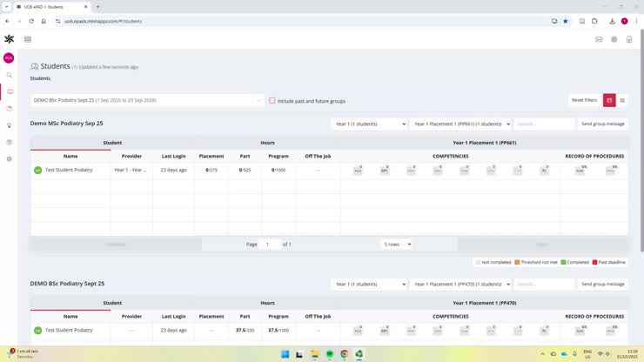The width and height of the screenshot is (644, 362).
Task: Open the globe sidebar icon
Action: 10,142
